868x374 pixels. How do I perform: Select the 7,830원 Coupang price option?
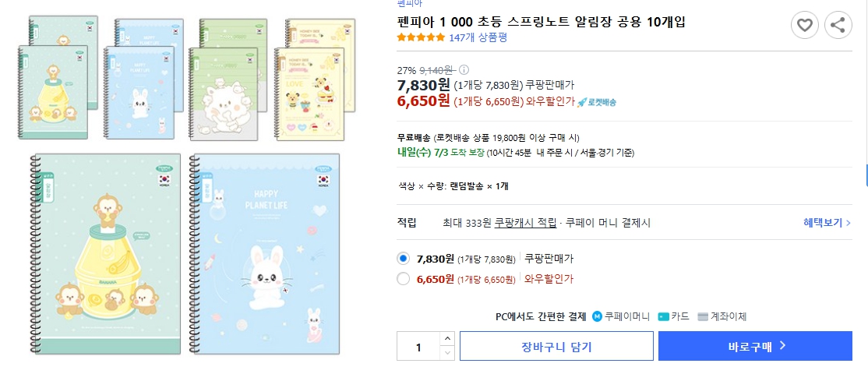(403, 259)
